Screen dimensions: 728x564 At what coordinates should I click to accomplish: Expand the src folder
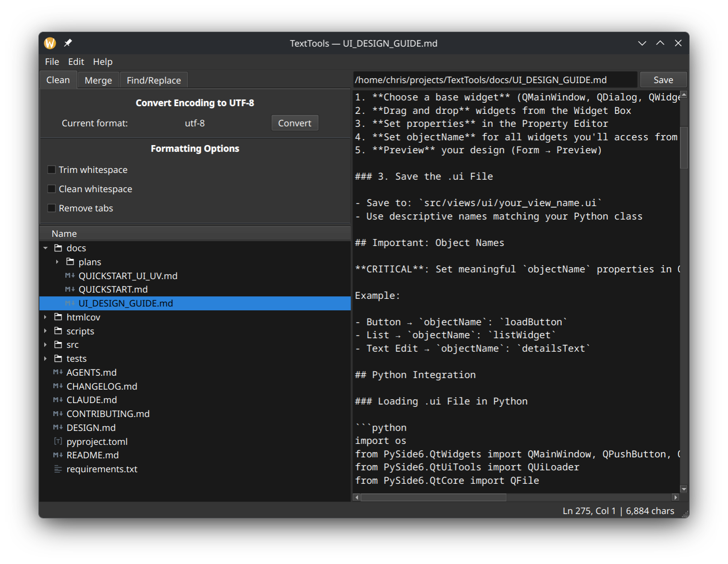click(45, 344)
